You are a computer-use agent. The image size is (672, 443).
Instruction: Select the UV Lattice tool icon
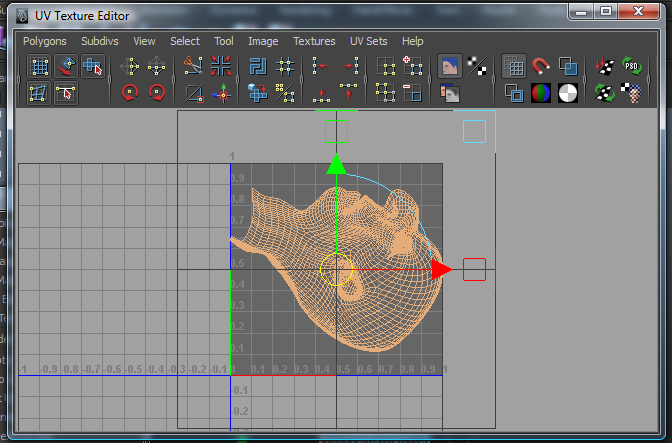(x=40, y=67)
